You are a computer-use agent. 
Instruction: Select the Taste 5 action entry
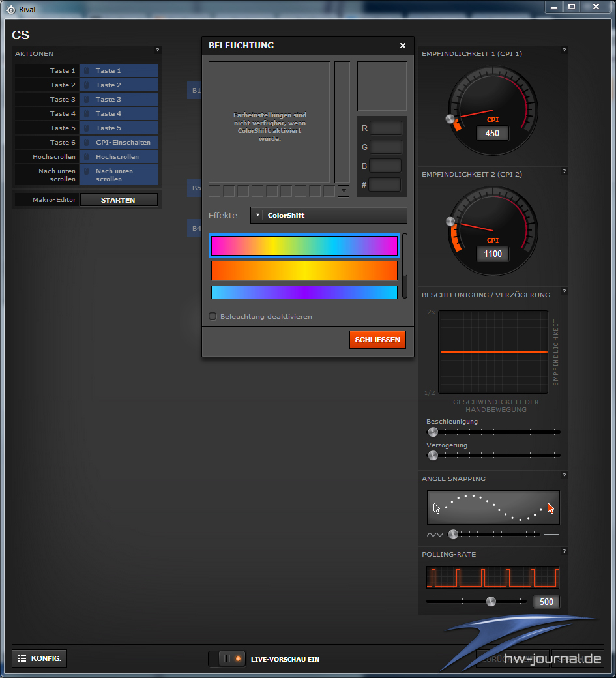click(x=119, y=128)
